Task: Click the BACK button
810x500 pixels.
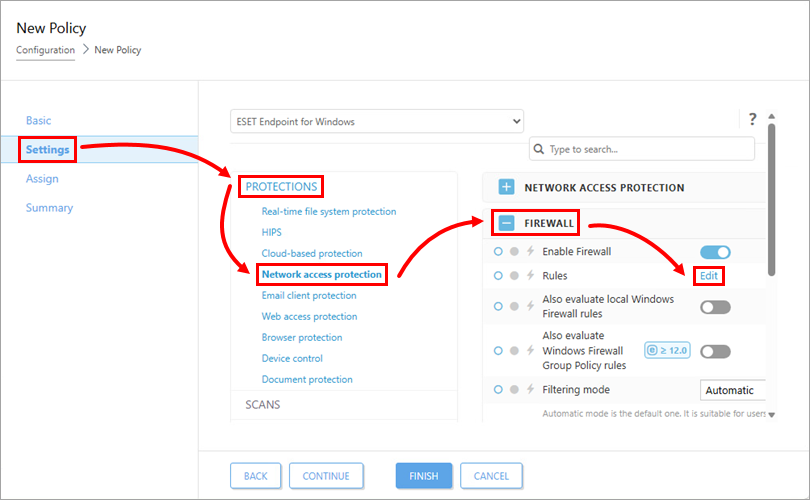Action: [x=256, y=476]
